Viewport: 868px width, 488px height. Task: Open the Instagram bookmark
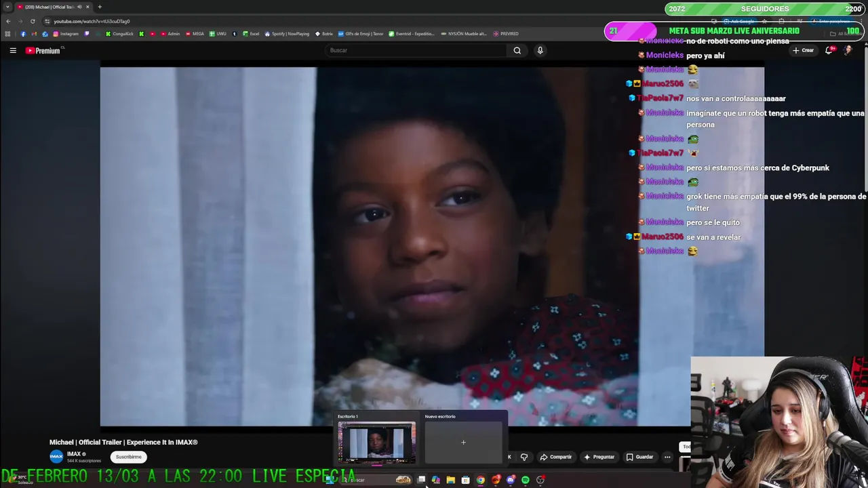click(x=66, y=34)
